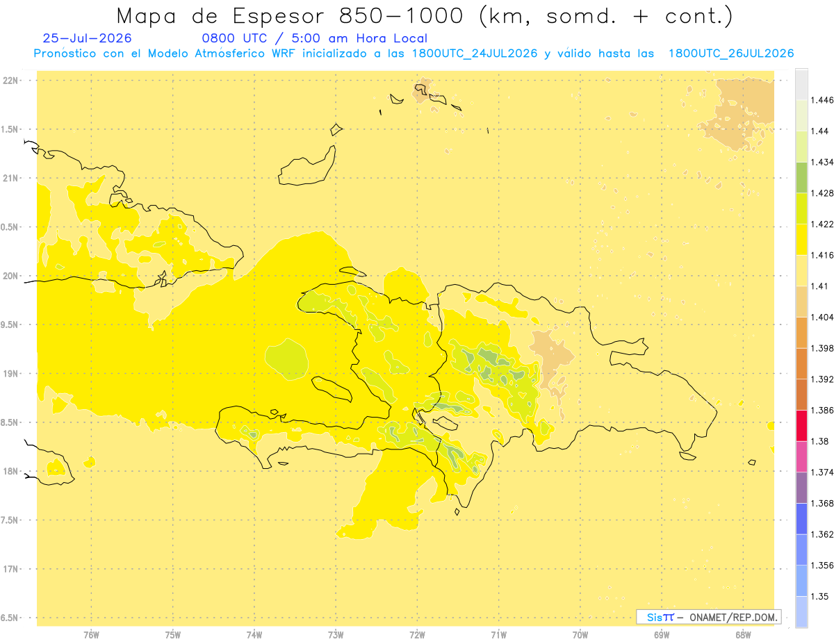Select the purple legend swatch between 1.374 and 1.368
Image resolution: width=834 pixels, height=644 pixels.
(801, 488)
